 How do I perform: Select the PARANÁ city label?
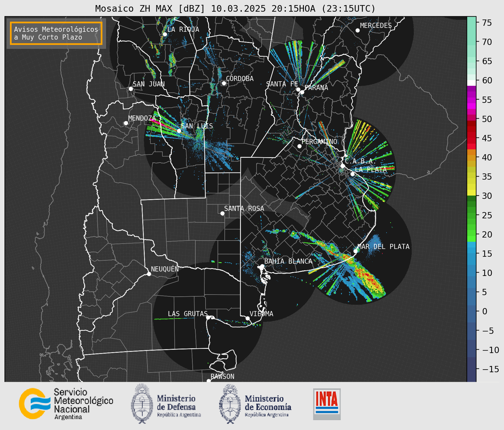tap(316, 88)
